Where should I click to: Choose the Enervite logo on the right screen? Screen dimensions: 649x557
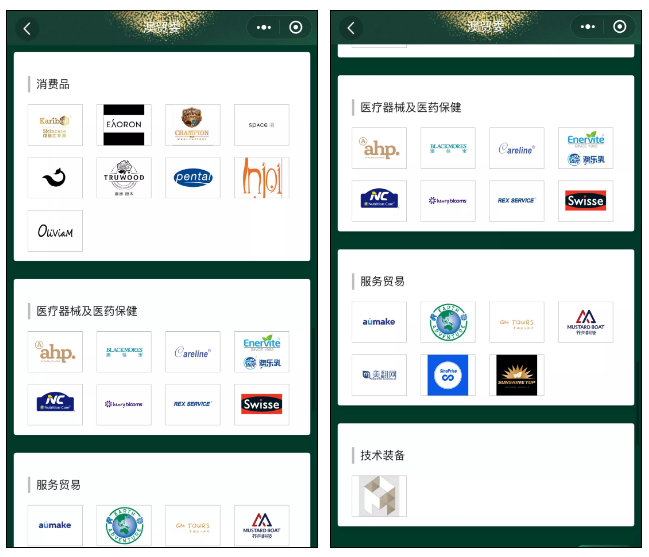tap(586, 148)
